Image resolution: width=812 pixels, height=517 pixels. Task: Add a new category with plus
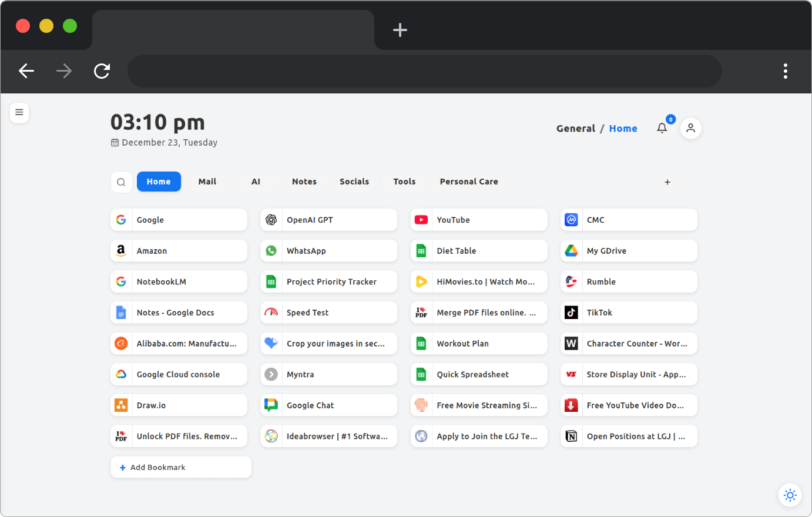point(667,182)
